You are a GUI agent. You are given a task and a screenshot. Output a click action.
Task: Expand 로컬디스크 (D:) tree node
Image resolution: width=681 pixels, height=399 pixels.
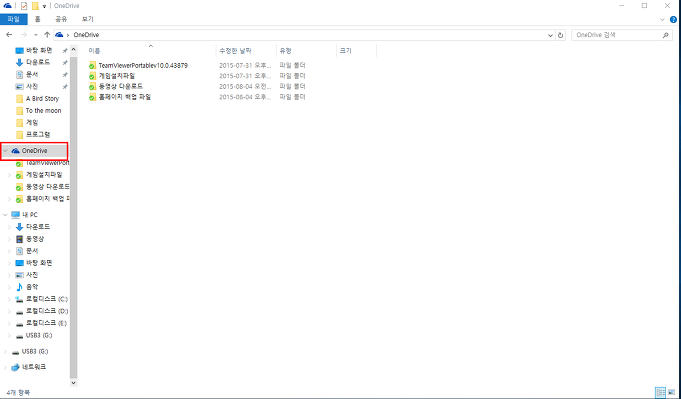pyautogui.click(x=9, y=311)
